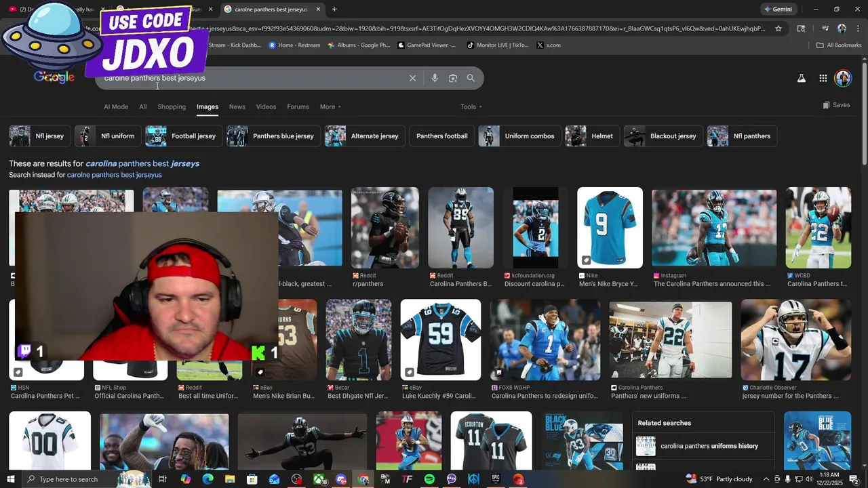The image size is (868, 488).
Task: Clear the search box with the X
Action: (x=412, y=78)
